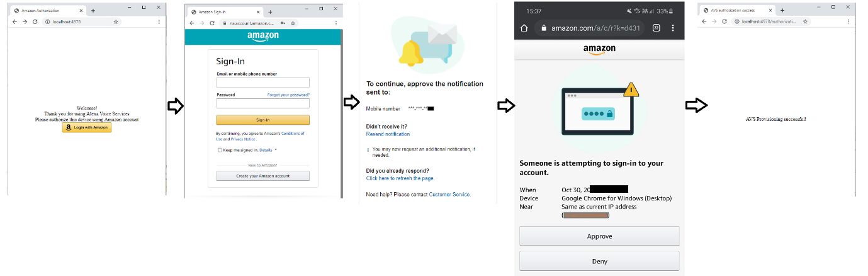Open new tab beside AVS authorization success tab

[782, 11]
